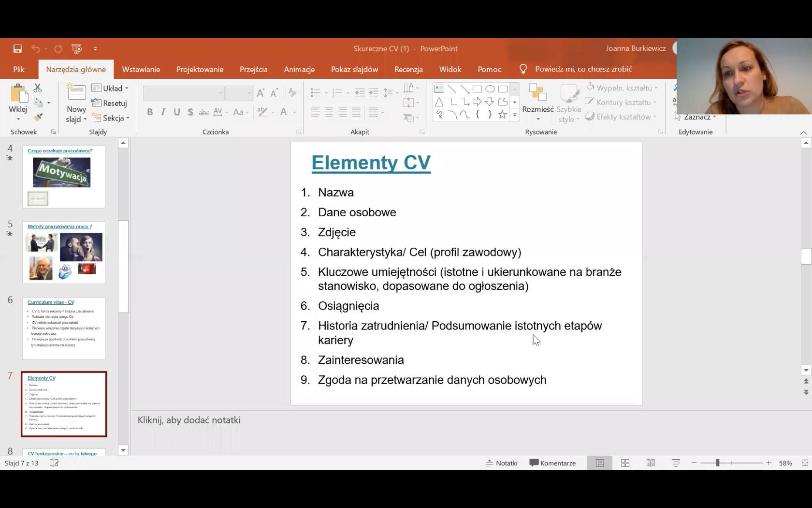Screen dimensions: 812x508
Task: Increase the font size with the large A
Action: 261,93
